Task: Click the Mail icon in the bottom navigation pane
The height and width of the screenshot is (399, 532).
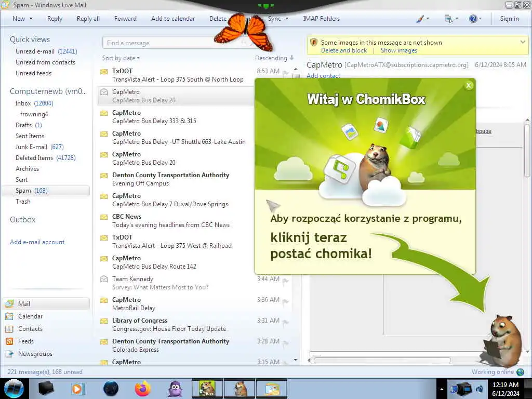Action: pos(9,303)
